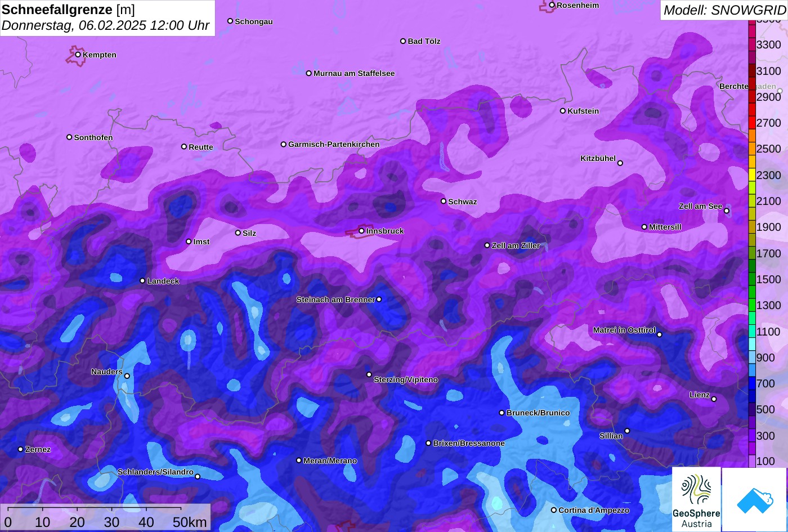Click the 1900 legend value
Image resolution: width=788 pixels, height=532 pixels.
tap(769, 227)
